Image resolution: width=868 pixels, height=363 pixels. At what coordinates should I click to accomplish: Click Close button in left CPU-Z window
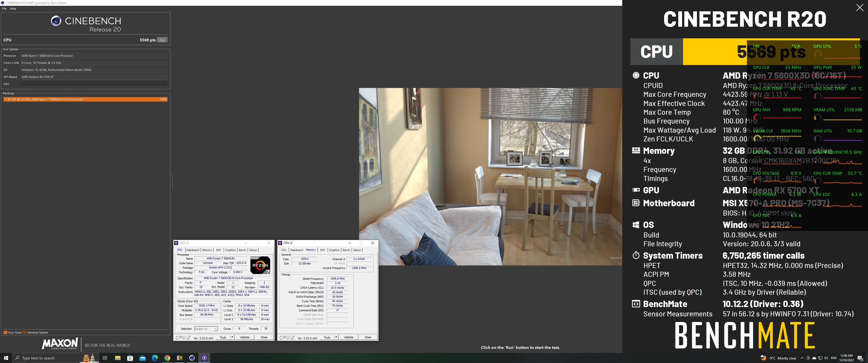[x=264, y=337]
